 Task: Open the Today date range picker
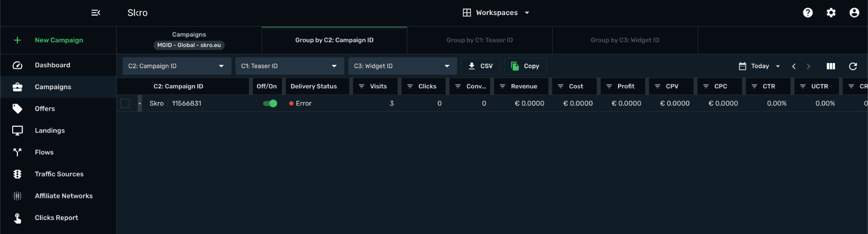(x=760, y=66)
